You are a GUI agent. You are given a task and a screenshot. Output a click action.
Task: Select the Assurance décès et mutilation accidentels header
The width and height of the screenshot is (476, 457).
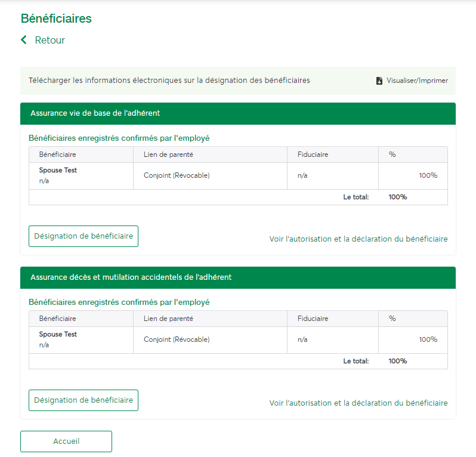238,277
